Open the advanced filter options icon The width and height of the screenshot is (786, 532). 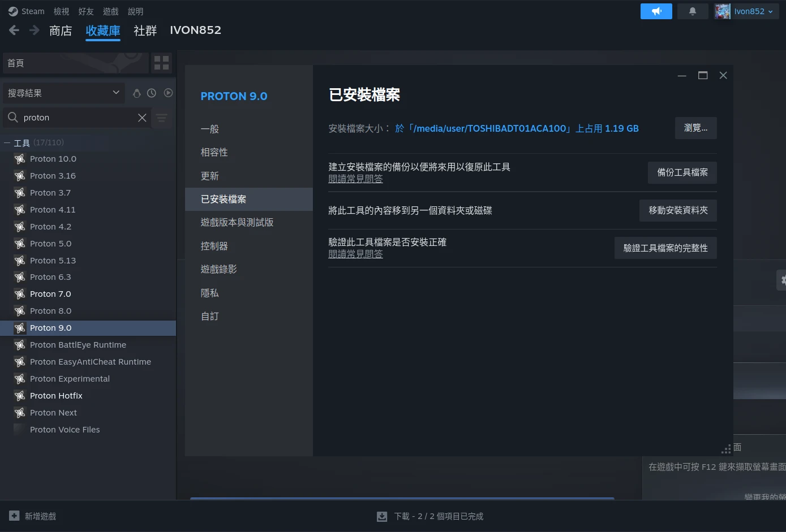click(x=162, y=118)
